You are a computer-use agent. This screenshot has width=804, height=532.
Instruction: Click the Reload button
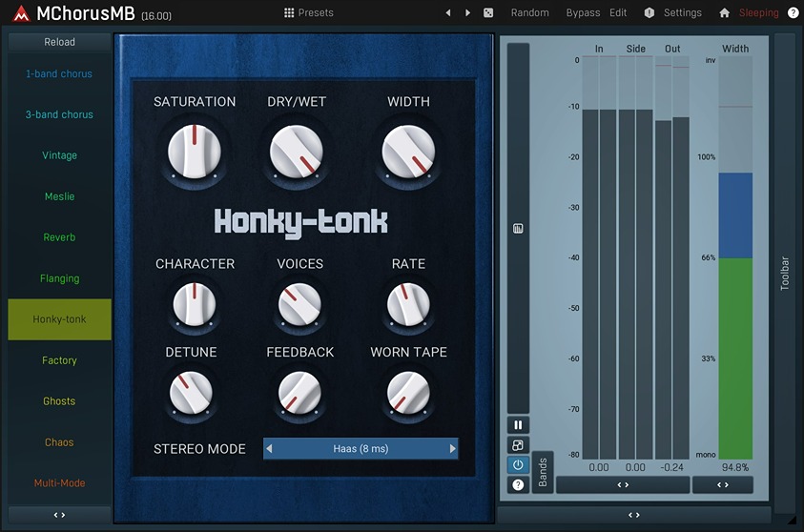[x=59, y=42]
